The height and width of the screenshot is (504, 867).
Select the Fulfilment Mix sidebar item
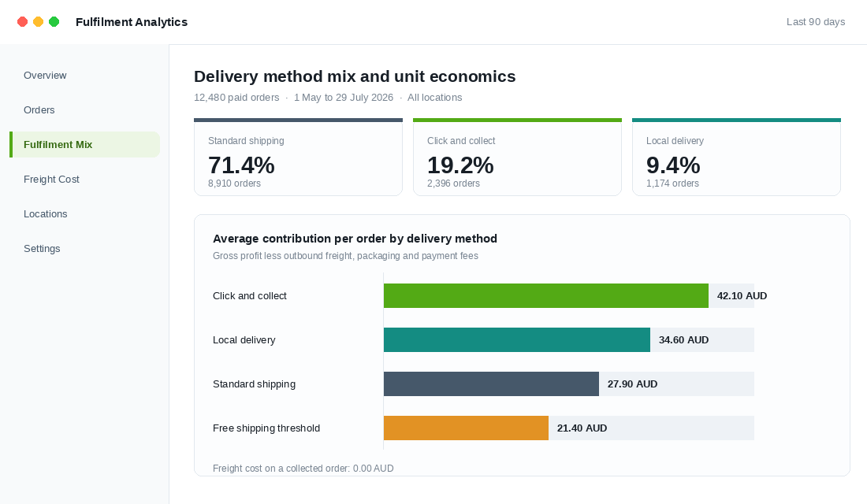[85, 144]
